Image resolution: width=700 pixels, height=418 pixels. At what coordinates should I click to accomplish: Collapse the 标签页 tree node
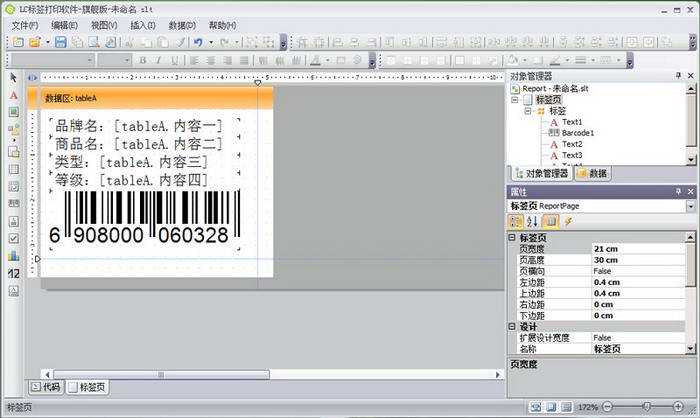pos(515,100)
